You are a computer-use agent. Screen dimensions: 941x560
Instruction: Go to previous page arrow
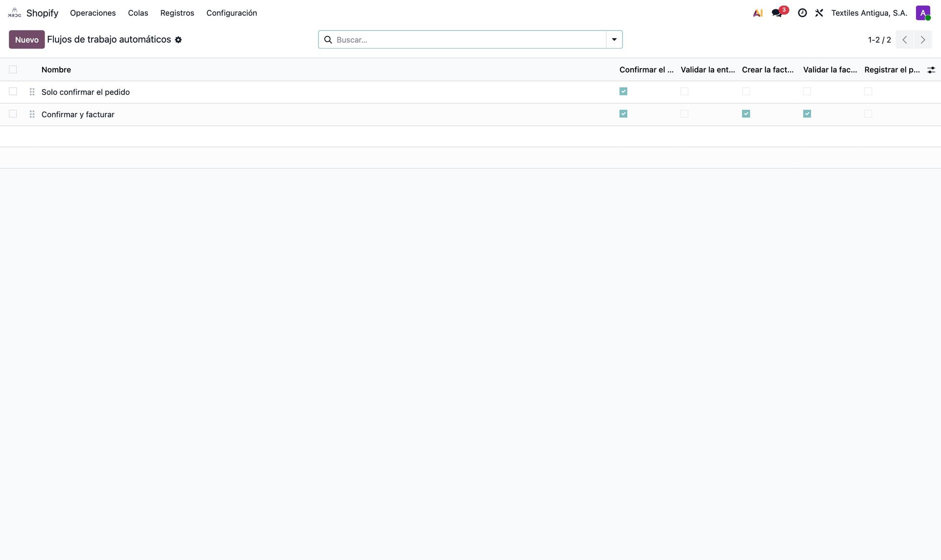tap(905, 40)
